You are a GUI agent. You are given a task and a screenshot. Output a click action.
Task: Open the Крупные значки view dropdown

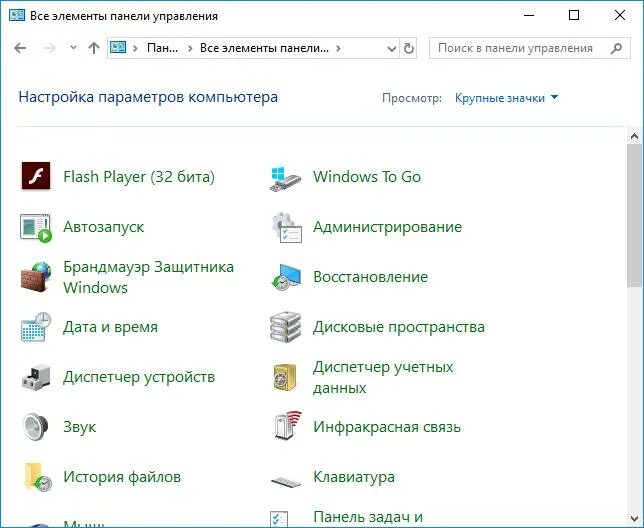tap(506, 98)
